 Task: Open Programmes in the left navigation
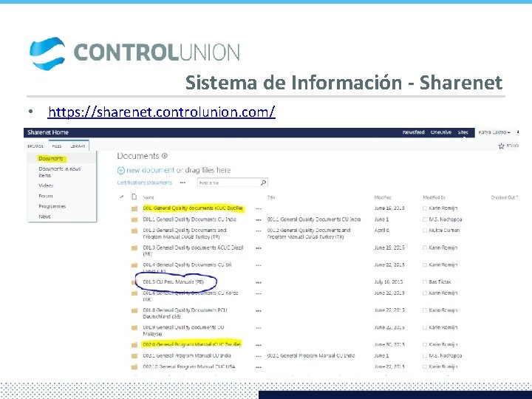(52, 206)
